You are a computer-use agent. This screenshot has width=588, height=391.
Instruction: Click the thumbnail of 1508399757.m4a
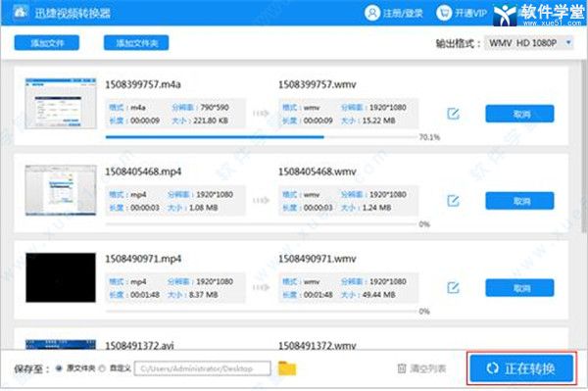coord(61,104)
